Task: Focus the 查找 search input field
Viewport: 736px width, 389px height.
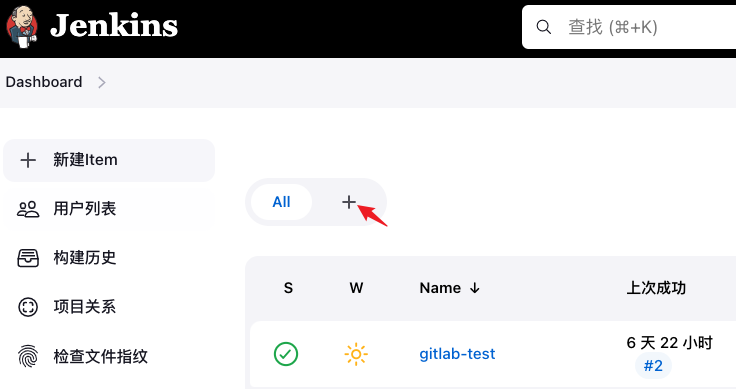Action: 629,27
